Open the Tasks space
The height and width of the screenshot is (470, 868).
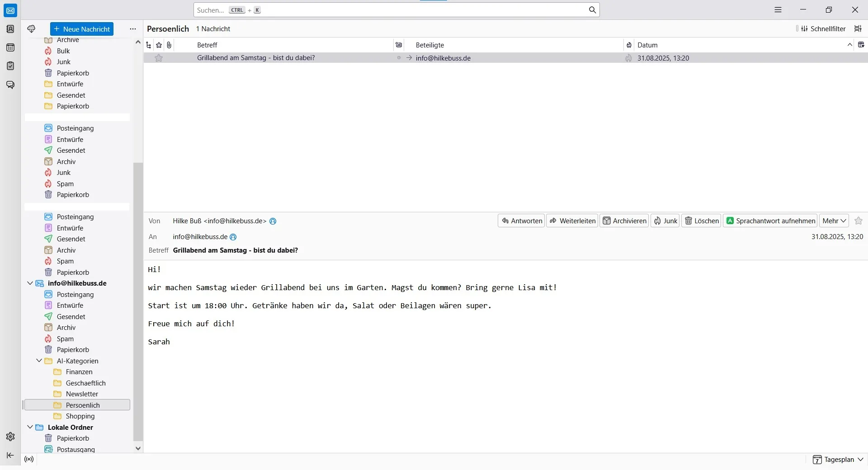click(10, 66)
